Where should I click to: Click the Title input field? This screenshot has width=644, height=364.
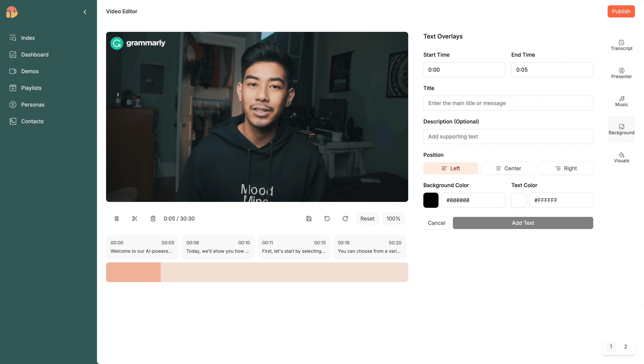(x=508, y=103)
